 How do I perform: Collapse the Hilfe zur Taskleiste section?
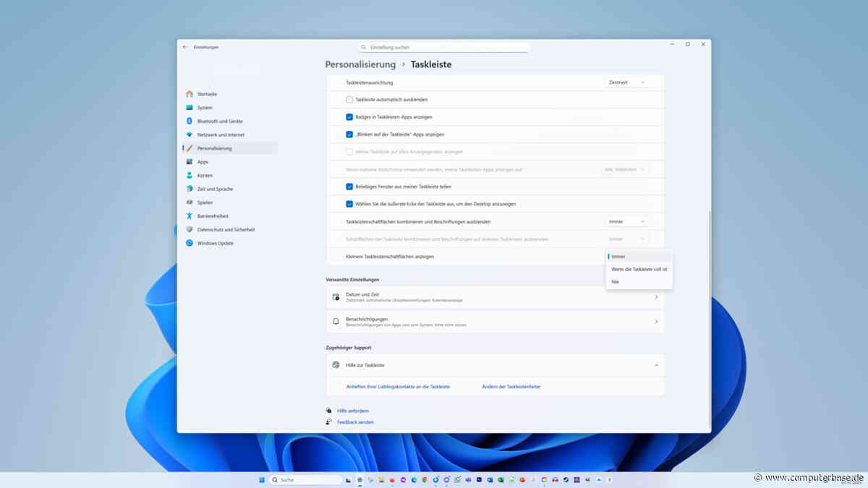(x=656, y=365)
